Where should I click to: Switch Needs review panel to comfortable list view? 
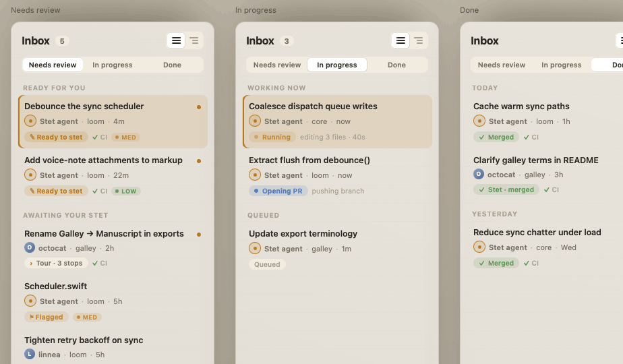tap(176, 40)
